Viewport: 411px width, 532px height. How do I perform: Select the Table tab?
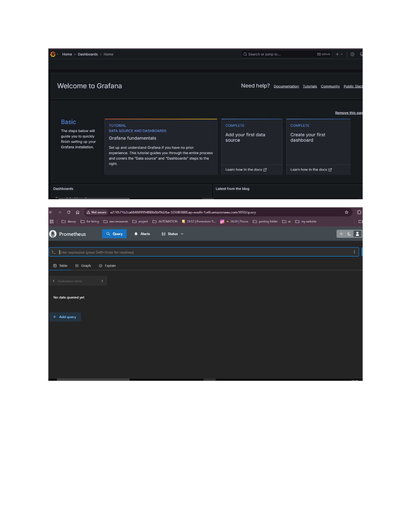(x=60, y=266)
